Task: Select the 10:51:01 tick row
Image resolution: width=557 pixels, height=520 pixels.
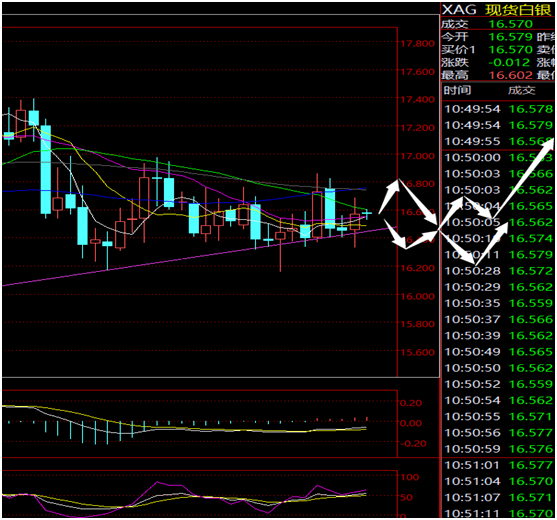Action: (x=499, y=465)
